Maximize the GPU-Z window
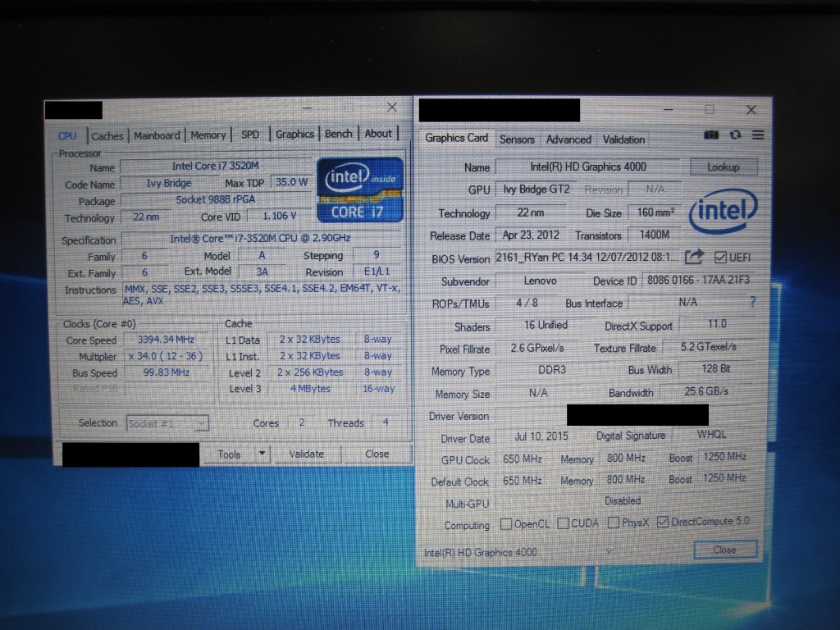This screenshot has height=630, width=840. [x=710, y=110]
